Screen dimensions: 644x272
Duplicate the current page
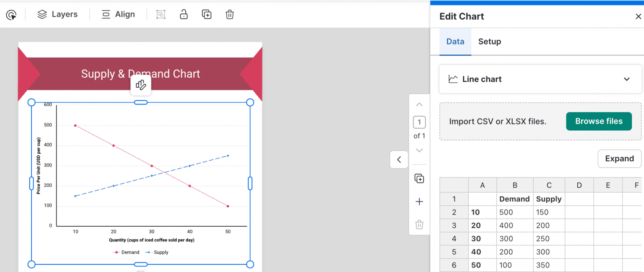point(419,178)
